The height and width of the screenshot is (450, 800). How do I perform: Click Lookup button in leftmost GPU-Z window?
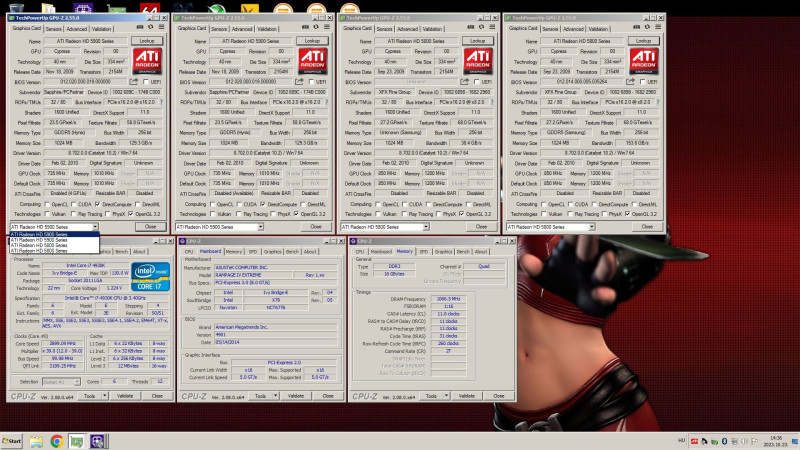coord(147,41)
